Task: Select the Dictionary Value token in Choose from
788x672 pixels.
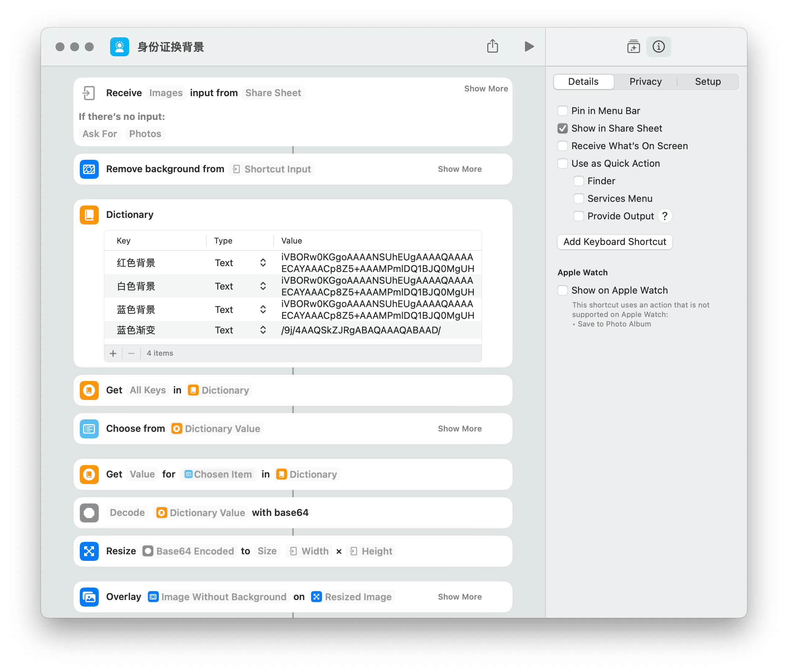Action: point(216,429)
